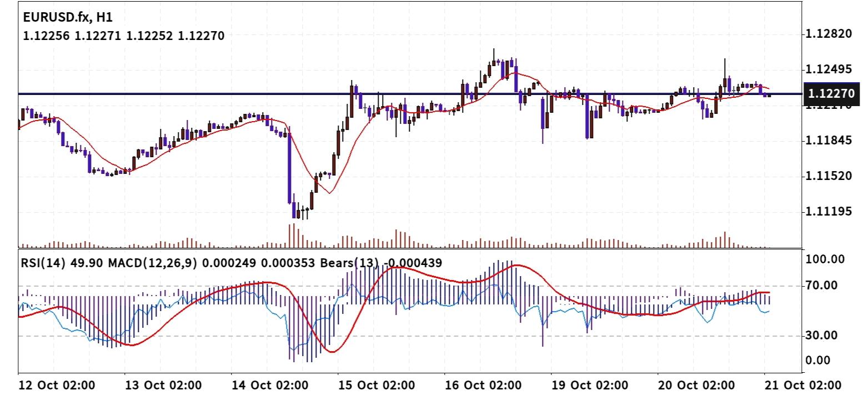Click the 15 Oct 02:00 time label
The height and width of the screenshot is (400, 868).
[x=375, y=386]
